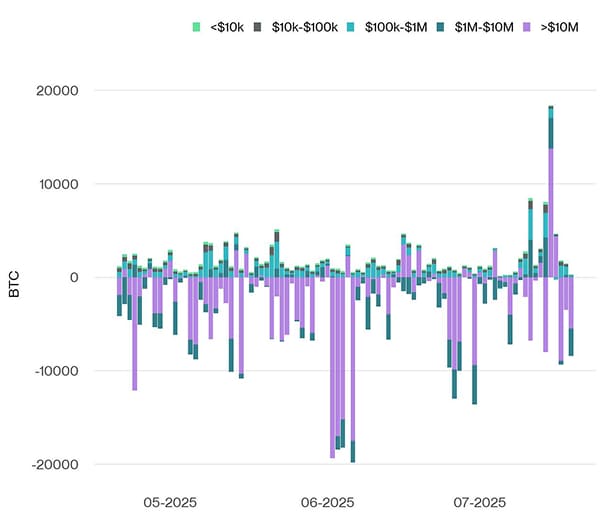Click the -10000 y-axis label
Viewport: 610px width, 523px height.
click(57, 371)
